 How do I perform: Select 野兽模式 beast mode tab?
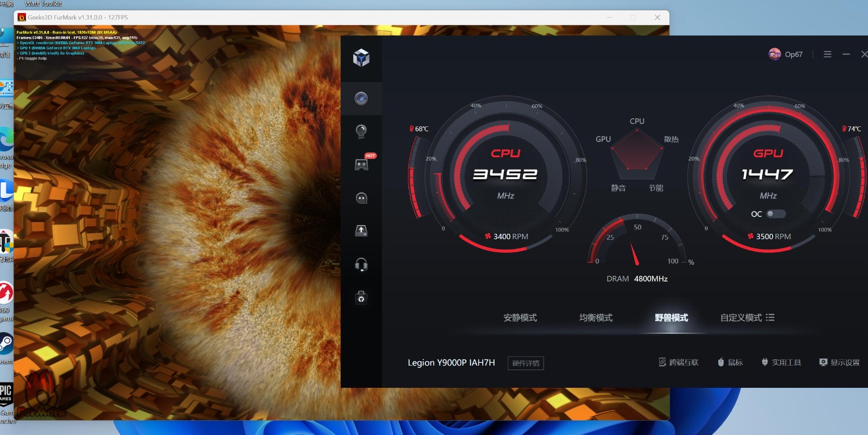pos(671,318)
